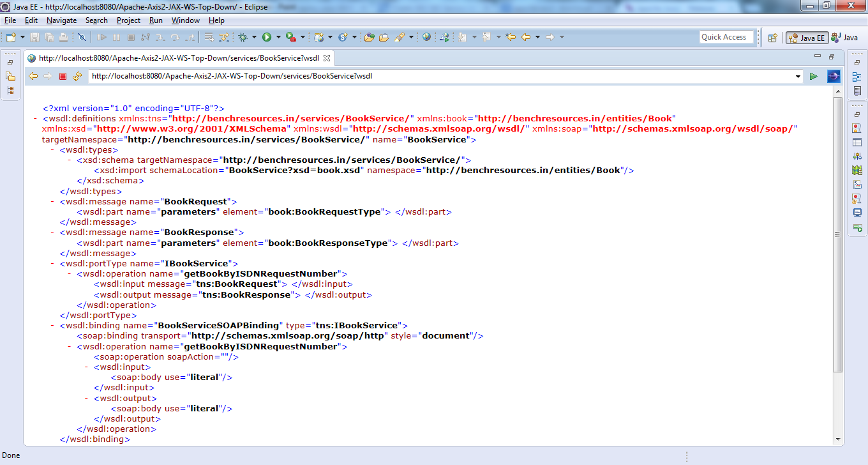Click the New Web Service icon

point(343,37)
